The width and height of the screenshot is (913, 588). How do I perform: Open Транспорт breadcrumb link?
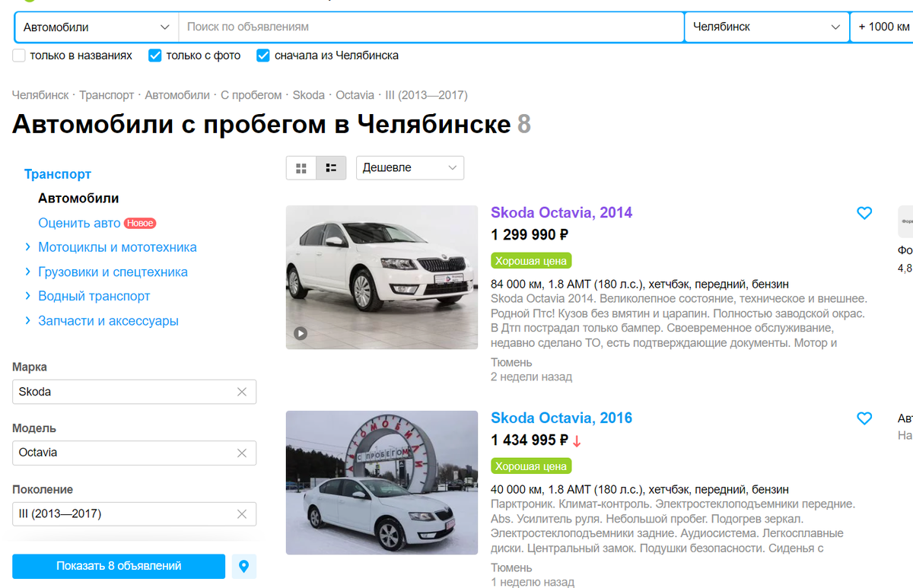click(107, 95)
